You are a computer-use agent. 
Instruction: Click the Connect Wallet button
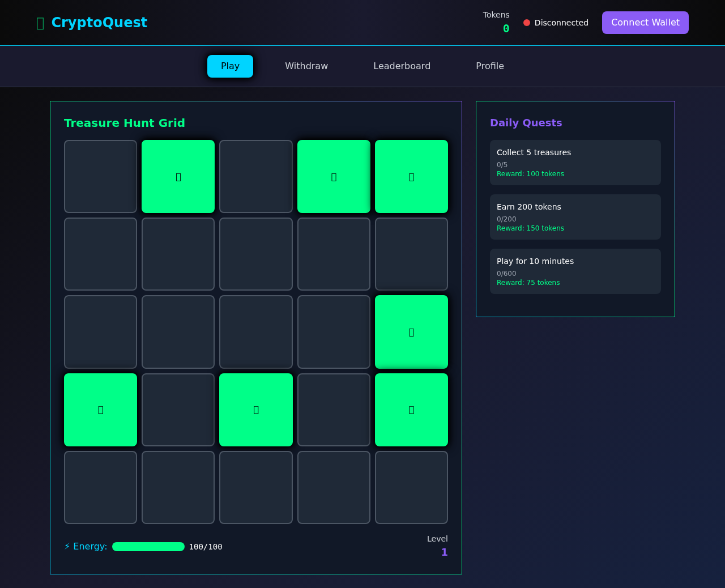[x=645, y=23]
